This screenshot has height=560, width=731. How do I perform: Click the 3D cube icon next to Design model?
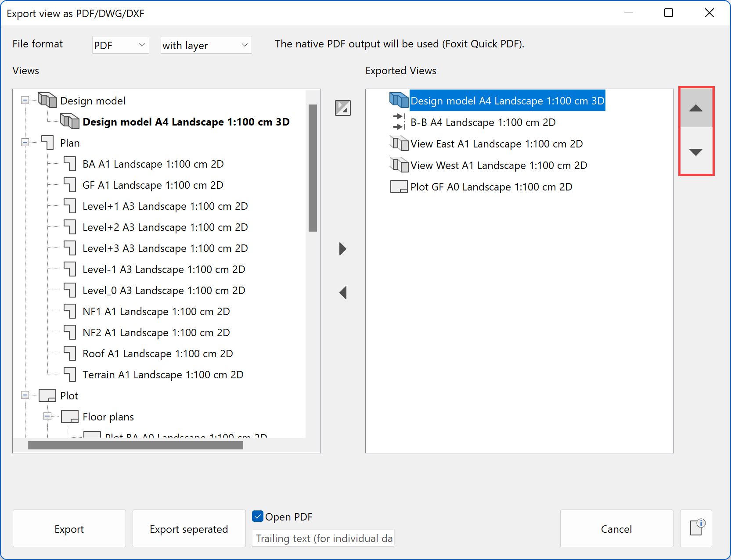47,100
